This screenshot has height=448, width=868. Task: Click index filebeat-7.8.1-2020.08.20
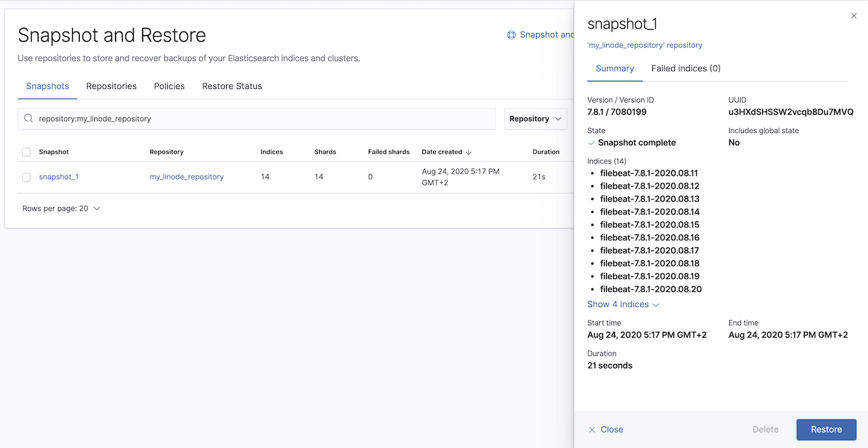click(651, 289)
